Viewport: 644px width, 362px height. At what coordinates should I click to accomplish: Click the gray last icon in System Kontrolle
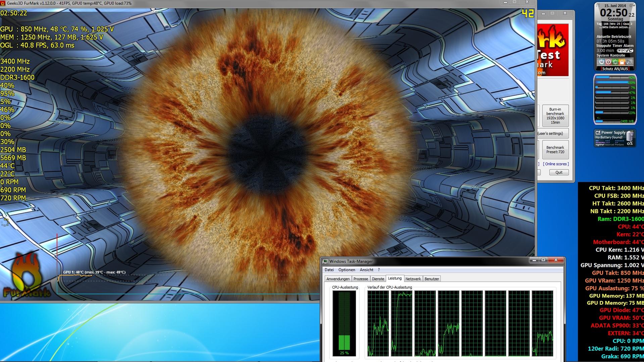[629, 62]
